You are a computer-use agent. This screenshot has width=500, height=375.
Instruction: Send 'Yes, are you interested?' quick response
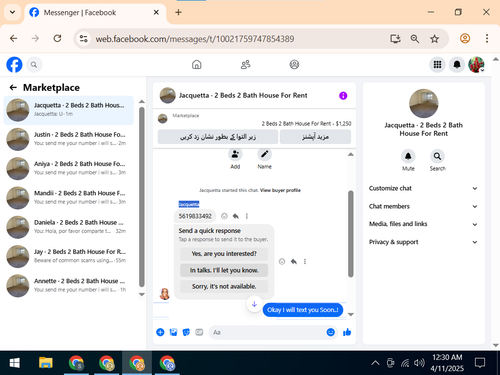point(224,254)
